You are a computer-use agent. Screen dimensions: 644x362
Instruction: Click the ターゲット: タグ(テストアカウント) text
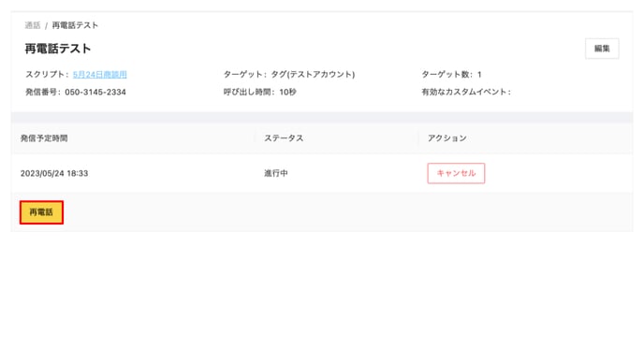tap(289, 74)
